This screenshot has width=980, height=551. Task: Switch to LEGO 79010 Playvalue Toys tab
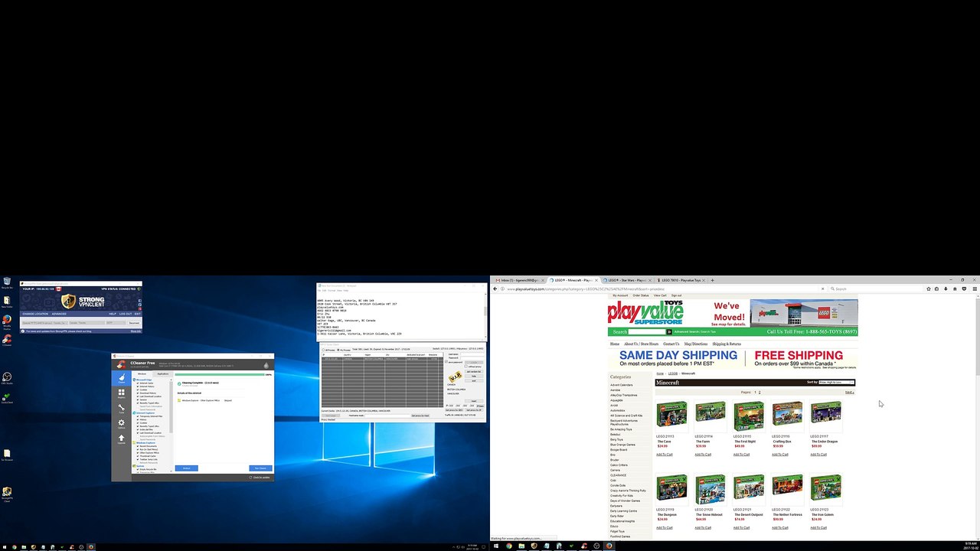point(680,280)
